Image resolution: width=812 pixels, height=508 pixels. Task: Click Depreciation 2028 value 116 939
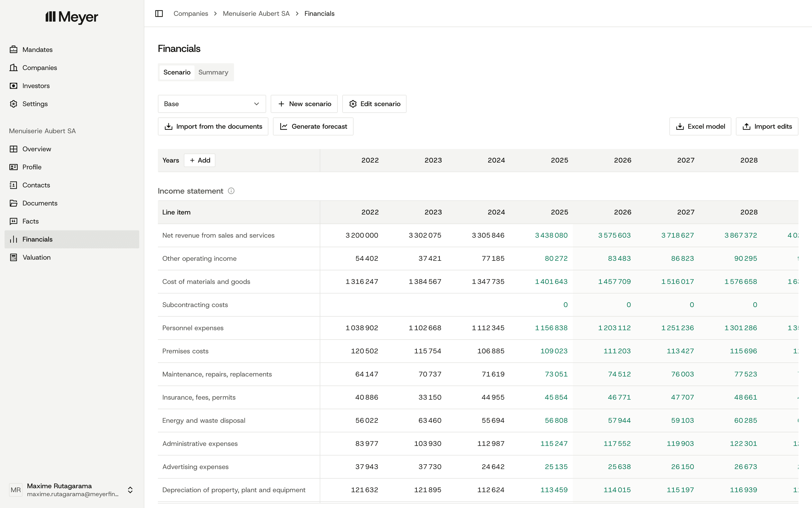point(743,490)
